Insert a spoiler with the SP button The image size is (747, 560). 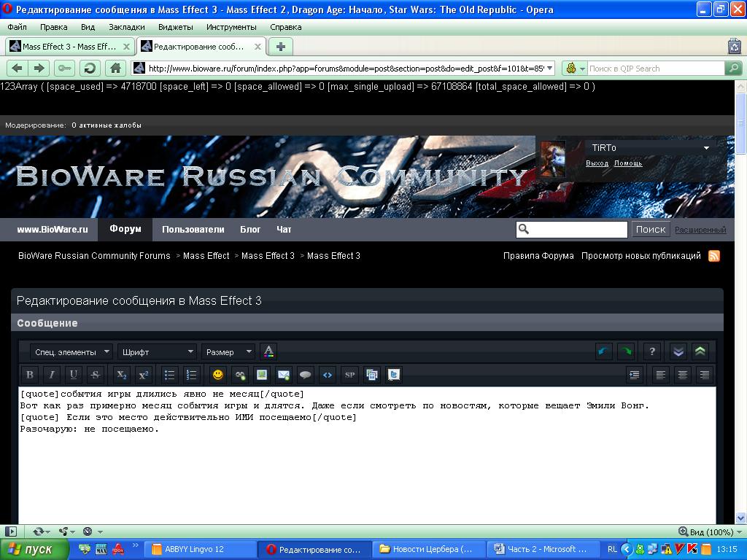(349, 375)
